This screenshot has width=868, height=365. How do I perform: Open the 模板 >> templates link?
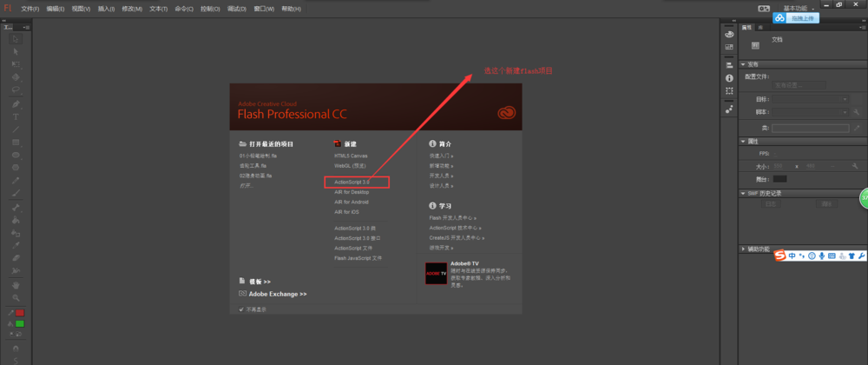260,282
